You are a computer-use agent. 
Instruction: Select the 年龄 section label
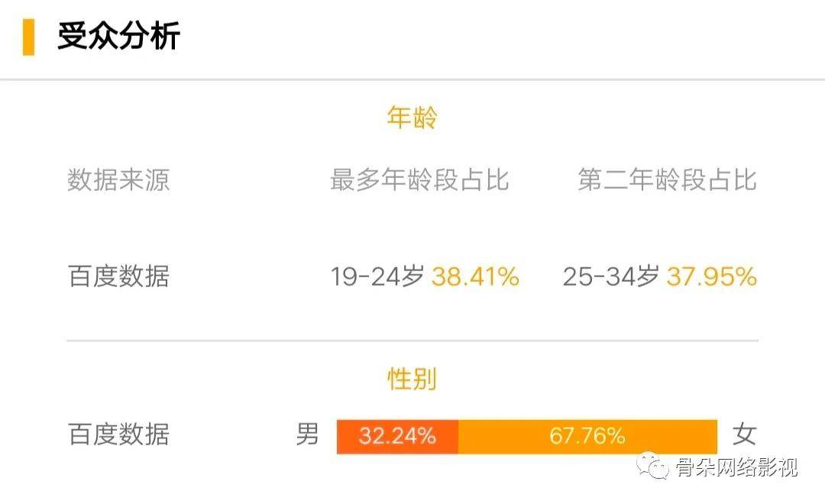click(x=412, y=117)
